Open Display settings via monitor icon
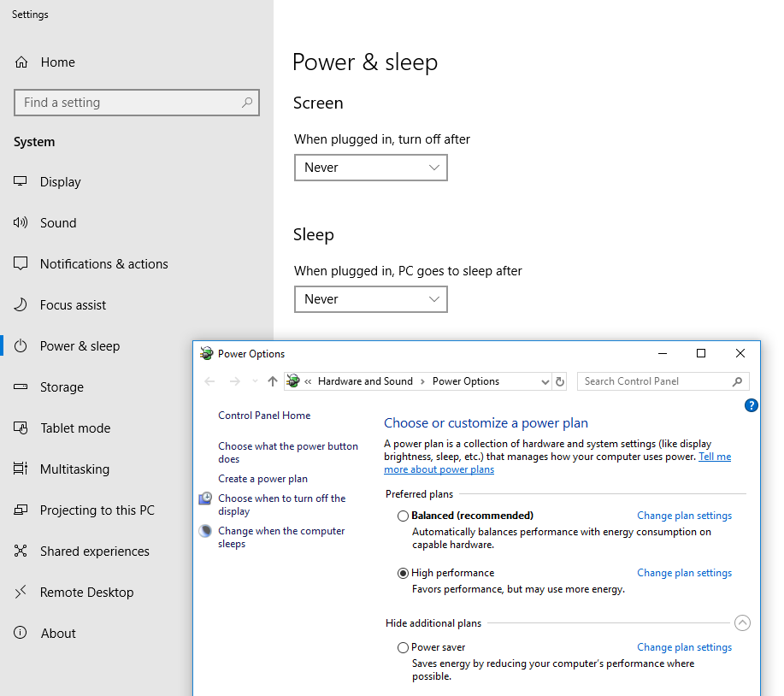The image size is (784, 696). pyautogui.click(x=21, y=182)
